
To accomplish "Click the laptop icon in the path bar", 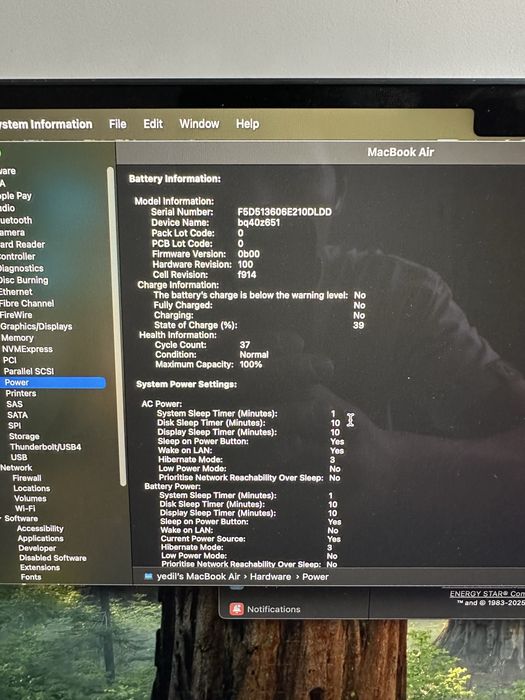I will (x=149, y=576).
